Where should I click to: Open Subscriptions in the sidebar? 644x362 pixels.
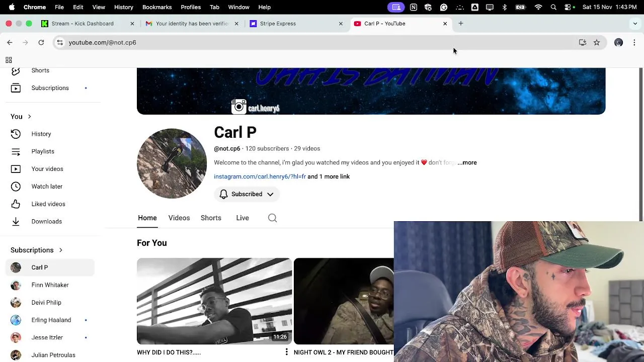pyautogui.click(x=50, y=88)
